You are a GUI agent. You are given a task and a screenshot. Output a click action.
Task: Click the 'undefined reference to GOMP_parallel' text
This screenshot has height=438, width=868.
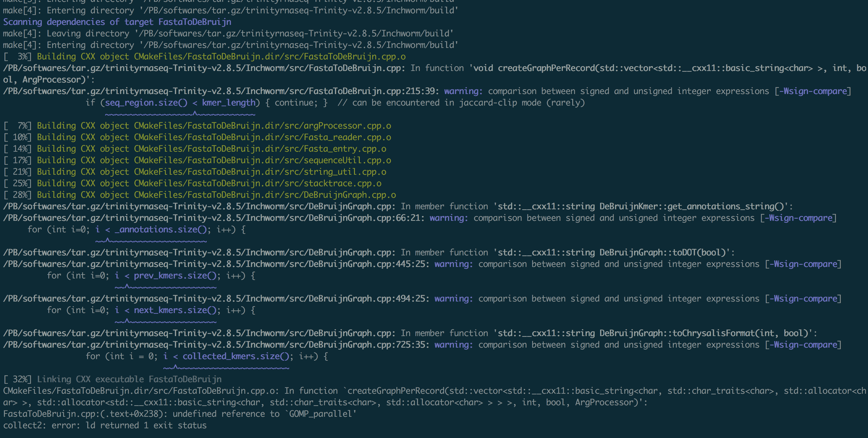point(264,414)
